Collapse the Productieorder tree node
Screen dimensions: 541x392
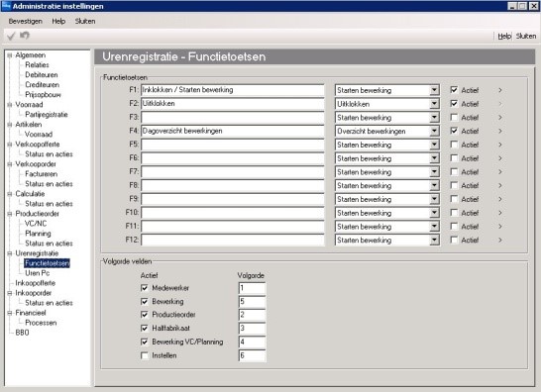pyautogui.click(x=10, y=214)
